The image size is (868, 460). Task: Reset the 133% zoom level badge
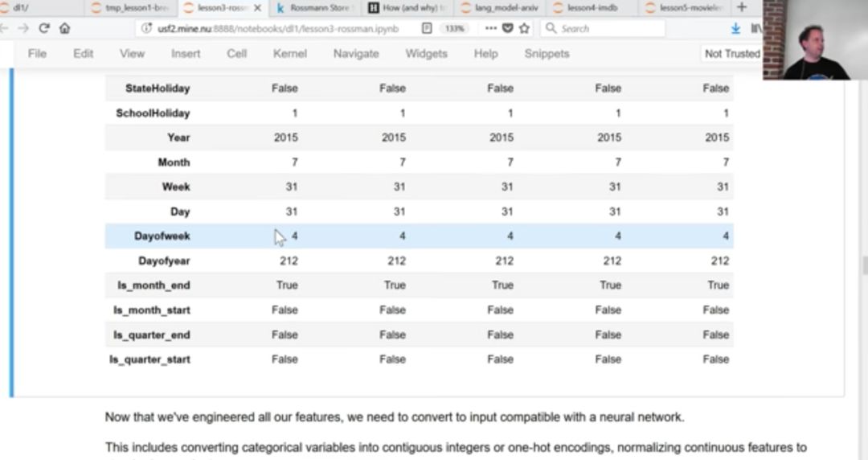tap(454, 28)
